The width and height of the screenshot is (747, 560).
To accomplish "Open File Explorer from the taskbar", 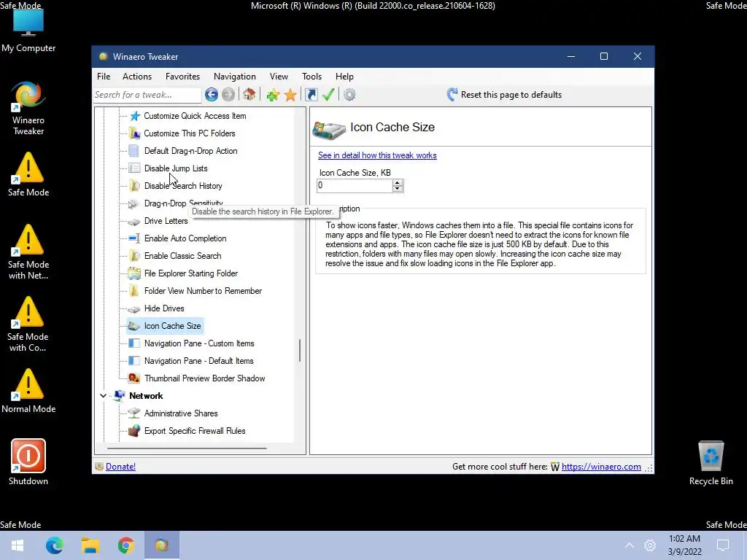I will (90, 545).
